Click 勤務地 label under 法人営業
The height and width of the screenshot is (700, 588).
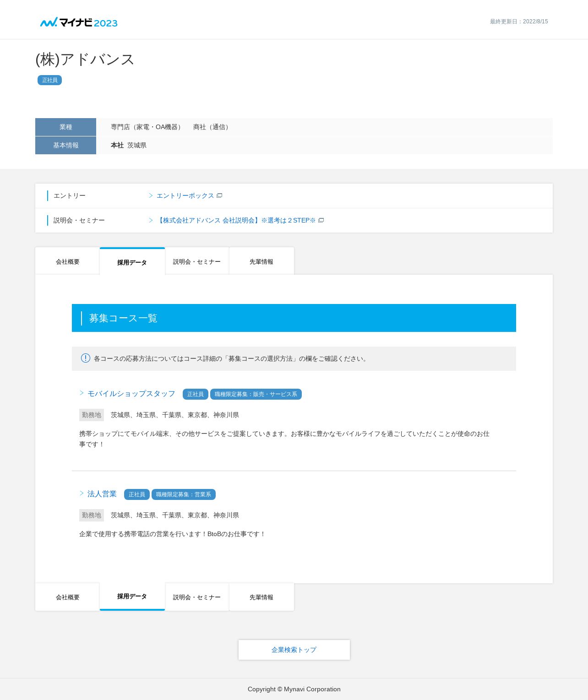[92, 515]
